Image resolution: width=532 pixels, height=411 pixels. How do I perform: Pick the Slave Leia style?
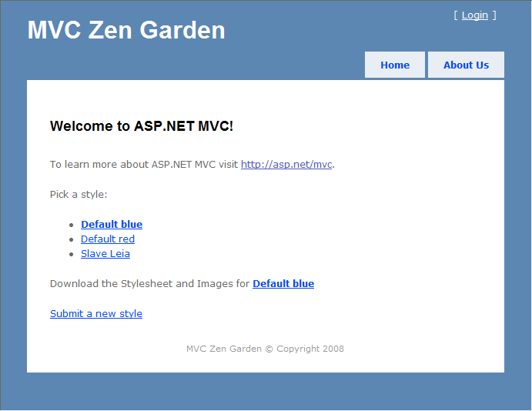105,254
